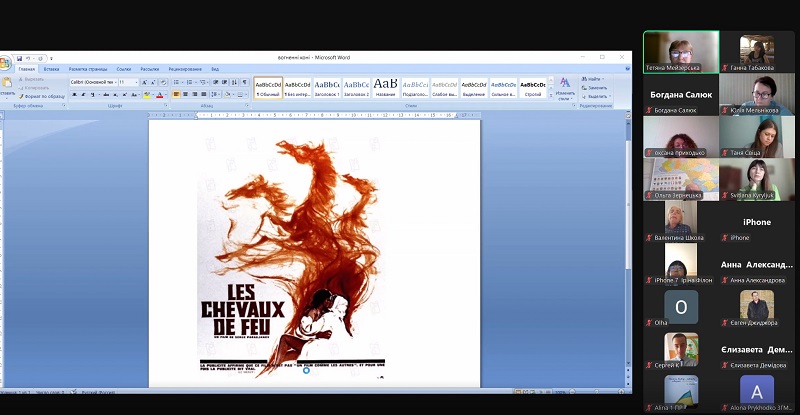The width and height of the screenshot is (800, 415).
Task: Select Ганна Табакова's video tile
Action: [x=757, y=52]
